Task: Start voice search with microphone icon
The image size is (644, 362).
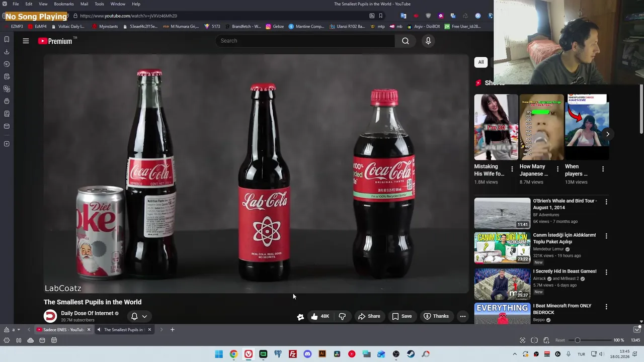Action: click(428, 41)
